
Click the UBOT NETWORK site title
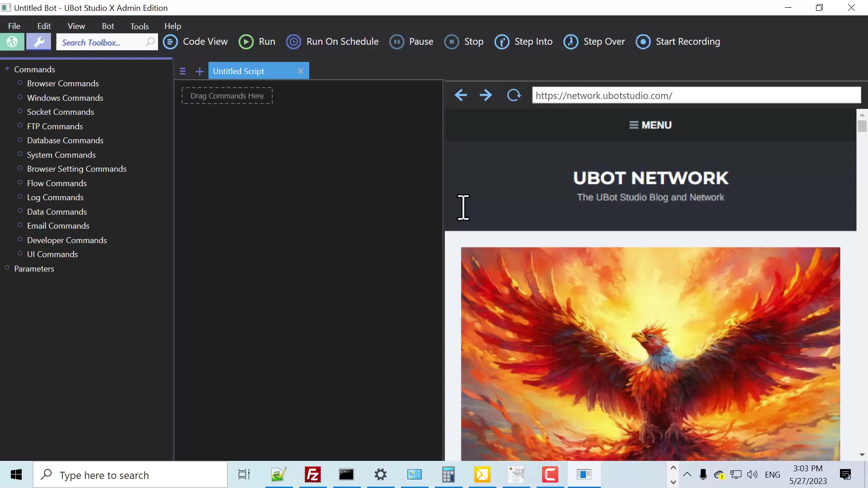coord(651,178)
